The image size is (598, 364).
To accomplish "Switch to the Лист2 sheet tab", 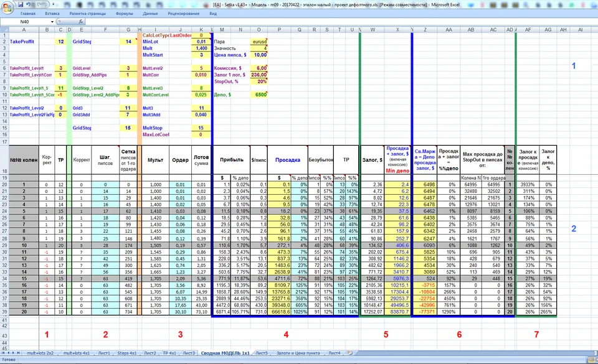I will tap(150, 353).
